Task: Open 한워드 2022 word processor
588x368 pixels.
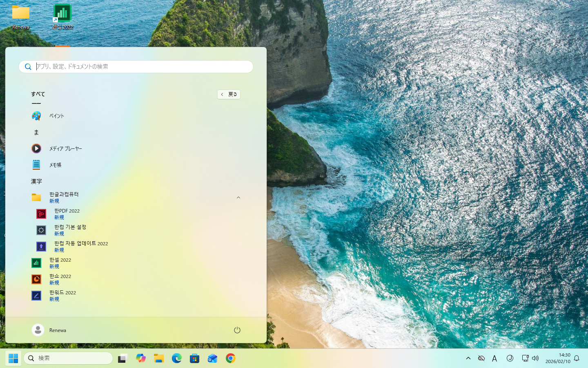Action: 62,296
